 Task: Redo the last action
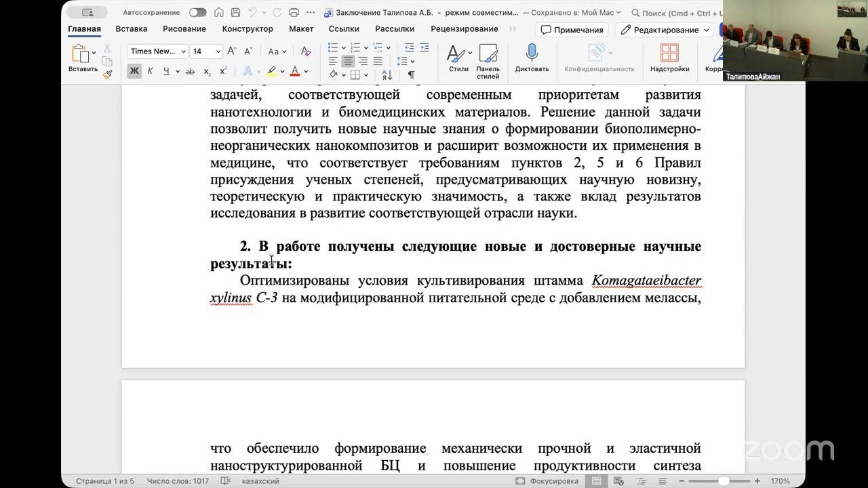pos(275,12)
